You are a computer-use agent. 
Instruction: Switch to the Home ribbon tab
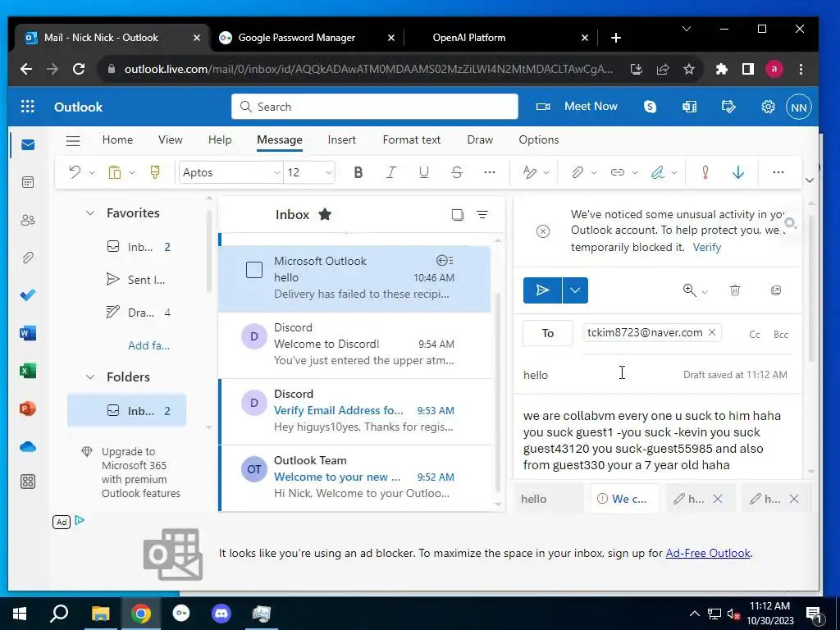point(117,139)
